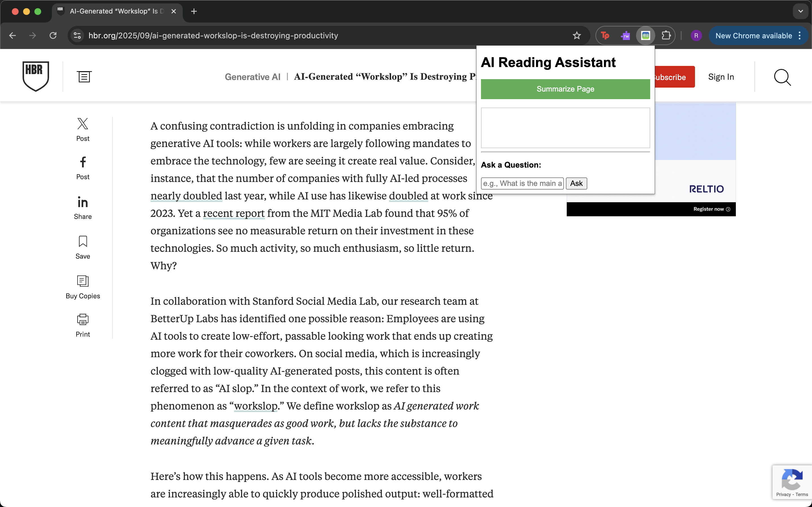
Task: Open Buy Copies icon
Action: [83, 281]
